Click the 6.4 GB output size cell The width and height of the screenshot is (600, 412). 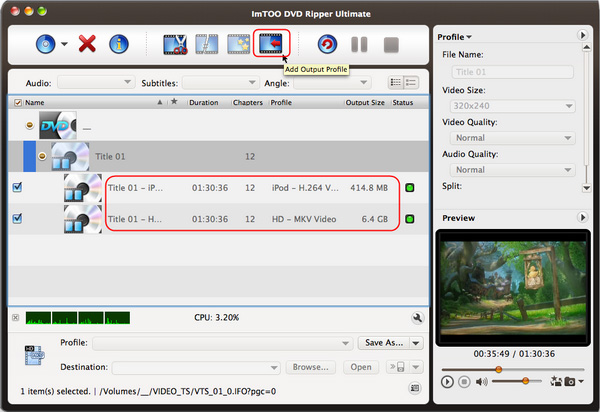point(375,219)
